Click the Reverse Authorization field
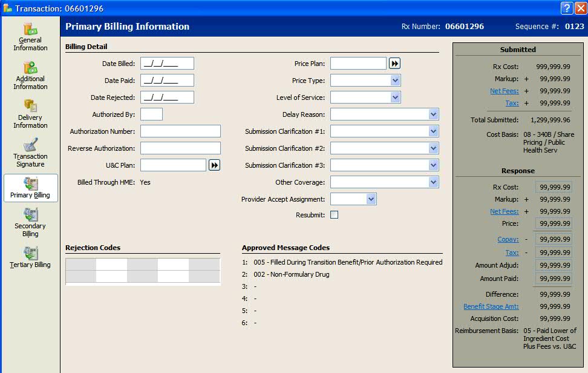The height and width of the screenshot is (373, 588). click(x=180, y=148)
